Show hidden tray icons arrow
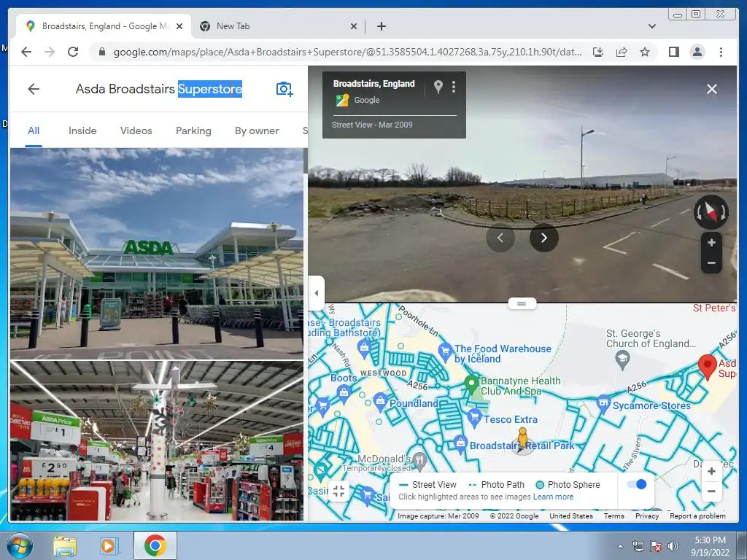 coord(620,546)
